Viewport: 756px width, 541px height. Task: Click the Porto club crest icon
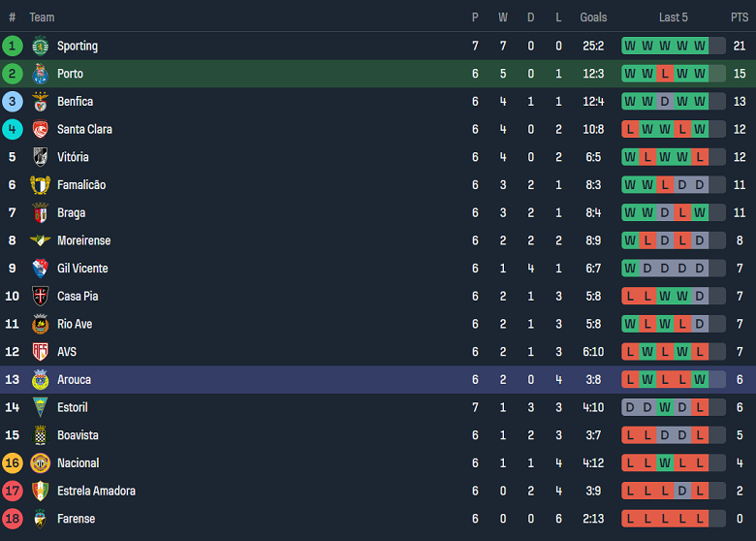click(x=40, y=74)
